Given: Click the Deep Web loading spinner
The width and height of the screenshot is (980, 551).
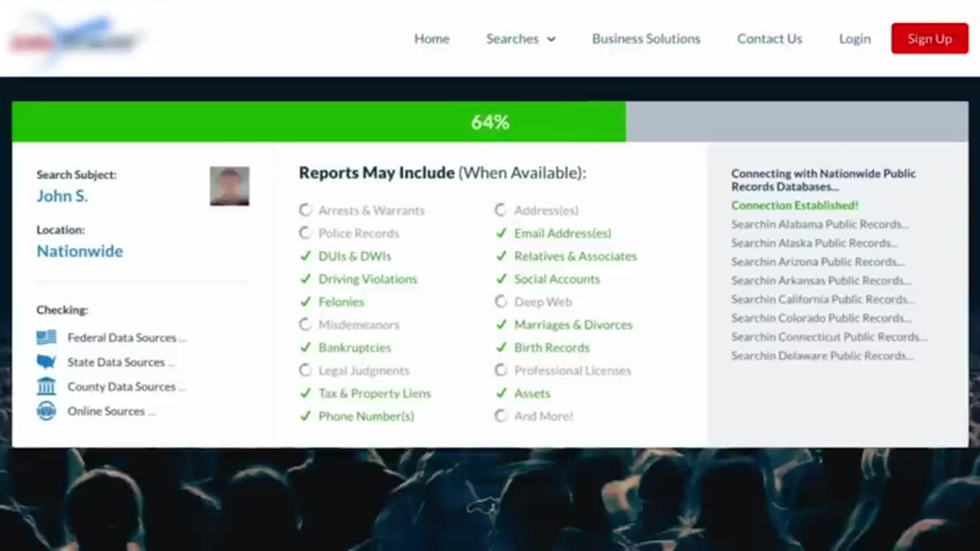Looking at the screenshot, I should click(501, 302).
